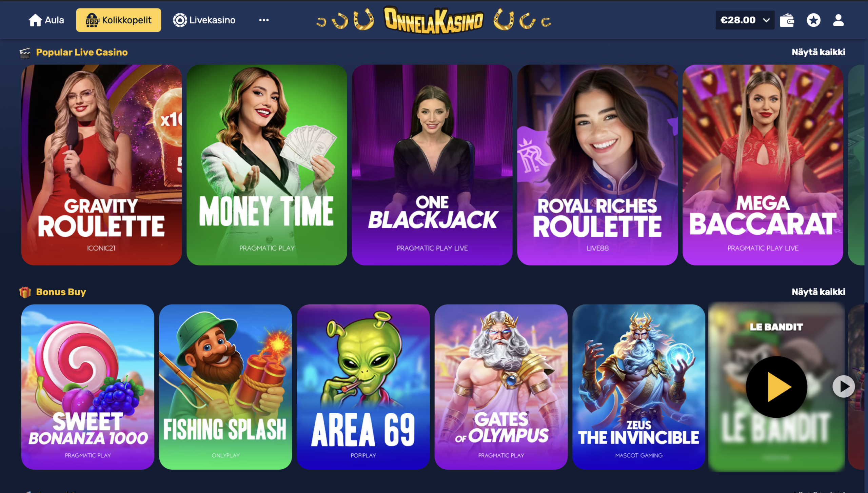The height and width of the screenshot is (493, 868).
Task: Click the Bonus Buy gift icon
Action: [x=25, y=292]
